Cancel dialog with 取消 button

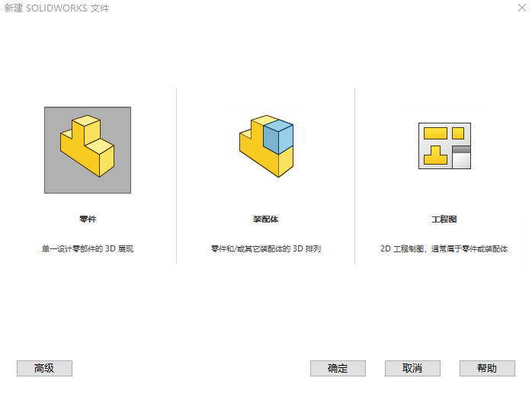412,368
